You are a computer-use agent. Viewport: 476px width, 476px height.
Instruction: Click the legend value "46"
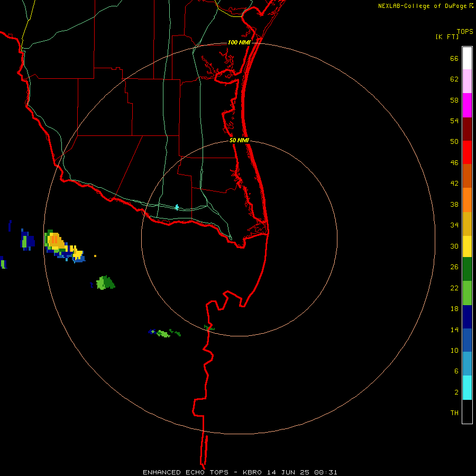click(454, 163)
